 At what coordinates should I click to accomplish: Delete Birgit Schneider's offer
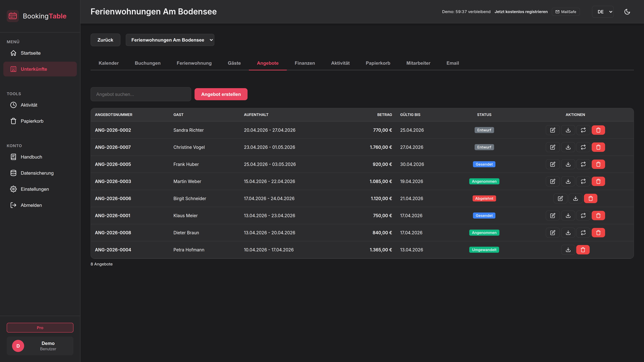click(591, 198)
